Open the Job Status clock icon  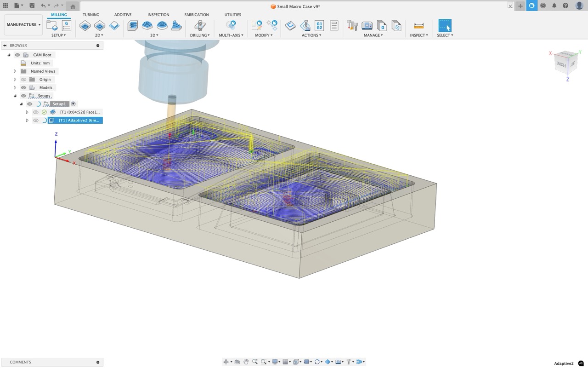point(543,6)
